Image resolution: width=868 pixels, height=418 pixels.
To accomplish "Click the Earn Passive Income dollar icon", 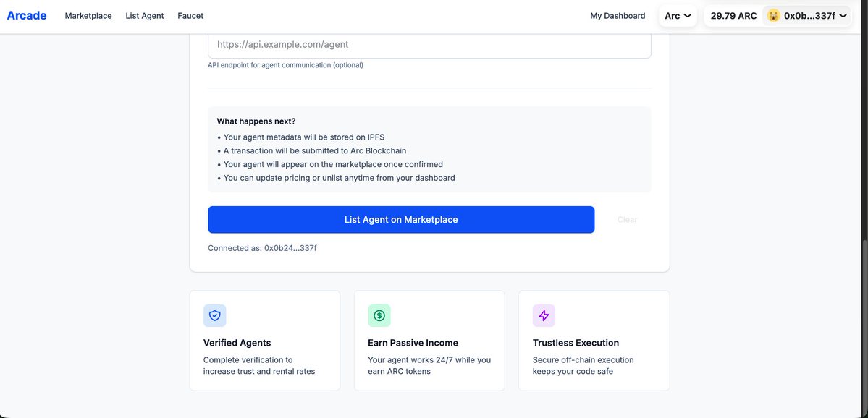I will tap(379, 316).
